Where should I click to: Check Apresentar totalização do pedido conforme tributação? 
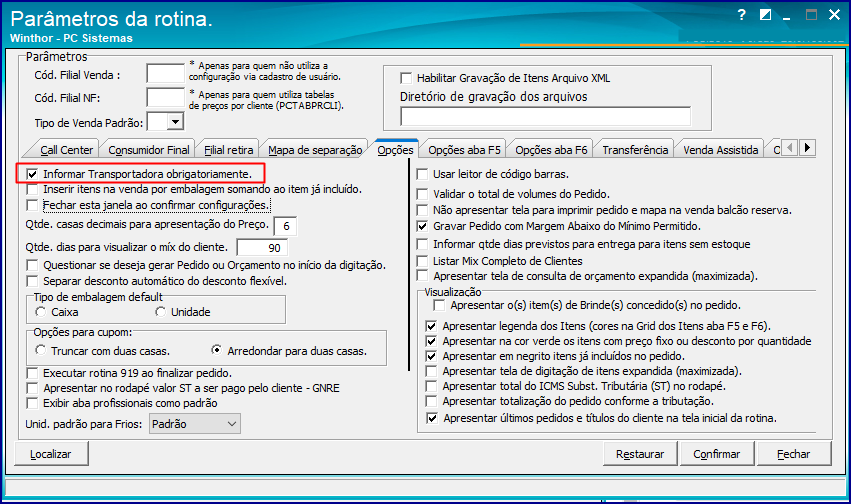[431, 401]
